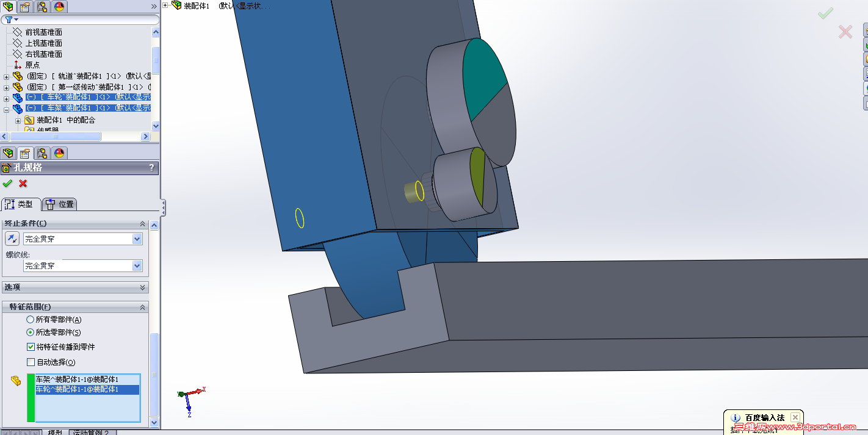Click the design tree vertical scroll up arrow
868x435 pixels.
[x=156, y=32]
